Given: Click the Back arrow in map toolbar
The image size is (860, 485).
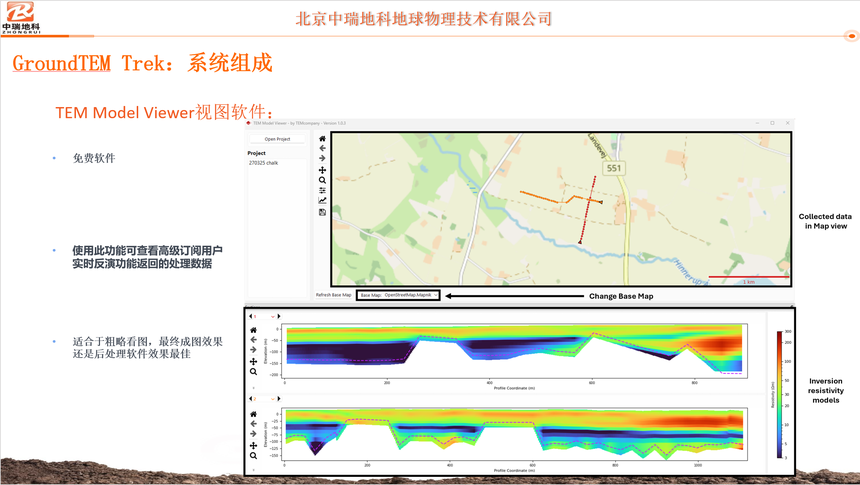Looking at the screenshot, I should [x=322, y=149].
